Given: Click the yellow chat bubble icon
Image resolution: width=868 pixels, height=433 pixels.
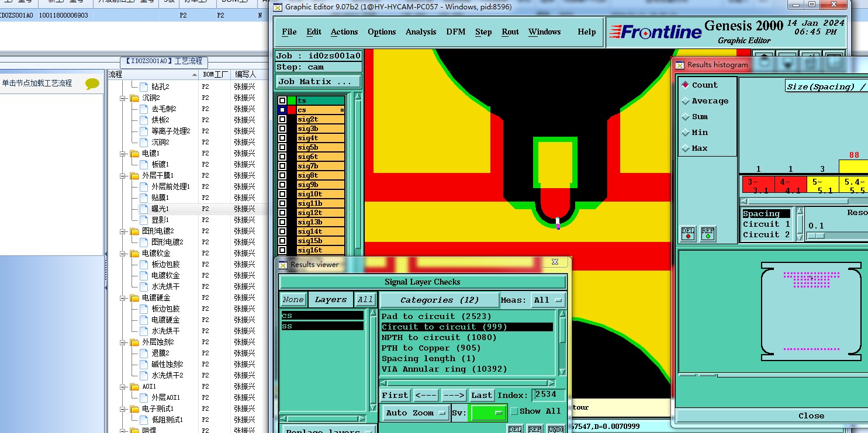Looking at the screenshot, I should [92, 84].
